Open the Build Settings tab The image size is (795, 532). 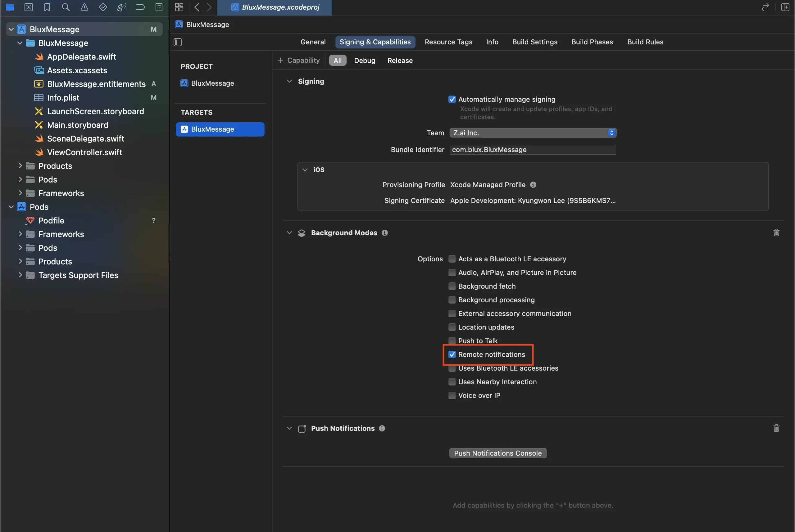[535, 42]
